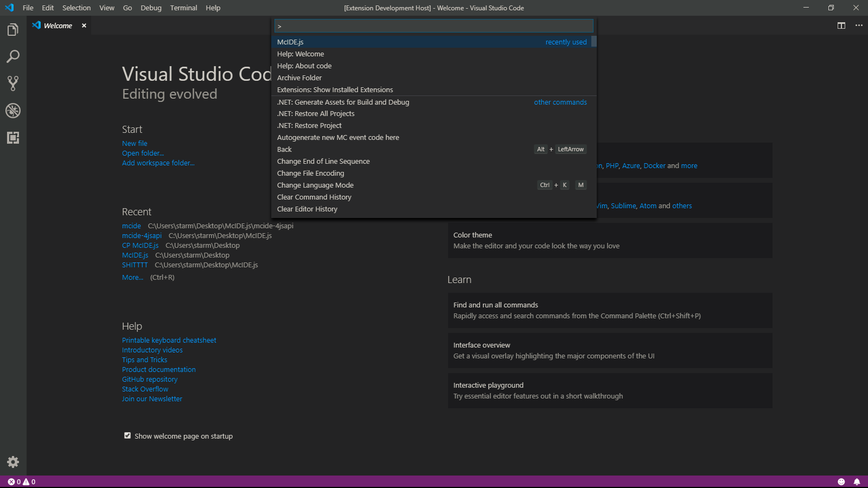
Task: Open notifications bell in status bar
Action: click(857, 481)
